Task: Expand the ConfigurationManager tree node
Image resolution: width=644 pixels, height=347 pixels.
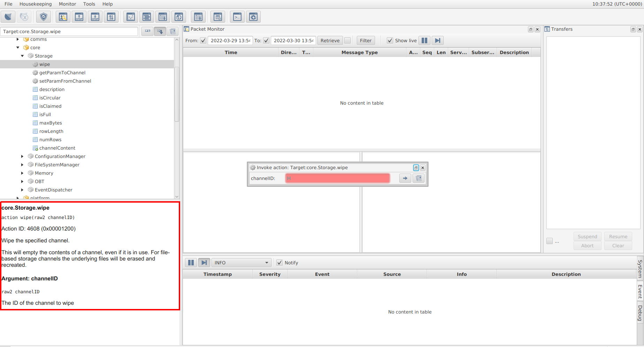Action: click(x=22, y=156)
